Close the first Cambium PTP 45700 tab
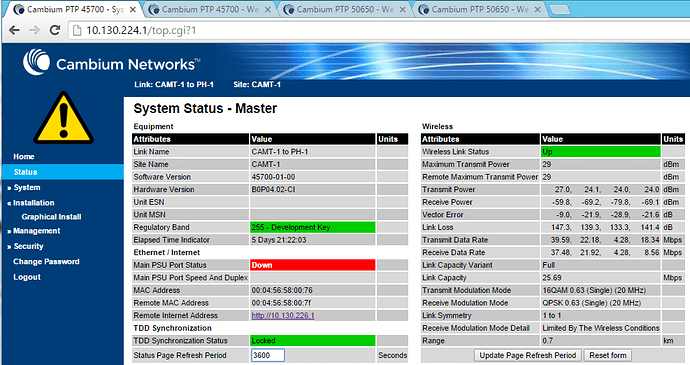 [x=132, y=9]
